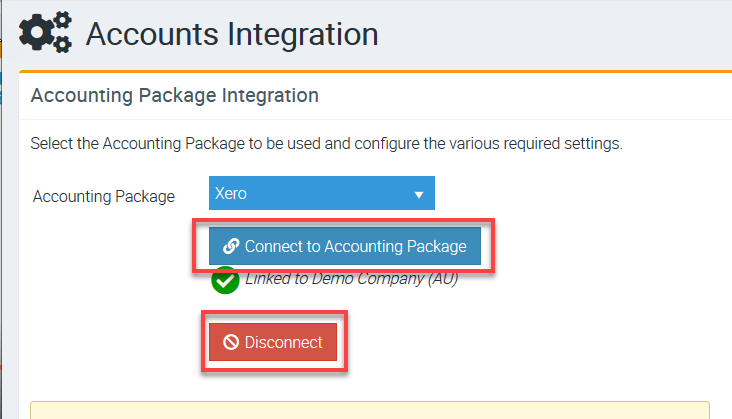Click the Accounting Package Integration section heading
The width and height of the screenshot is (732, 419).
pos(175,96)
